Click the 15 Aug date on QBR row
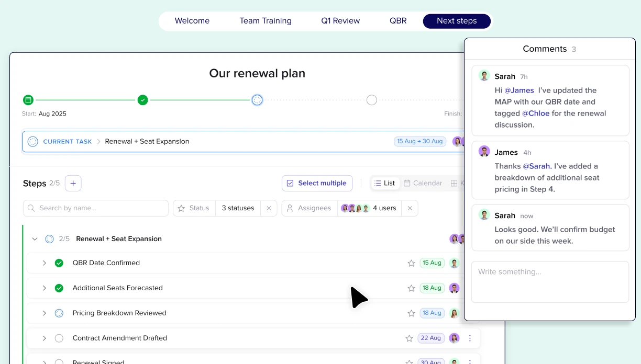 click(432, 263)
